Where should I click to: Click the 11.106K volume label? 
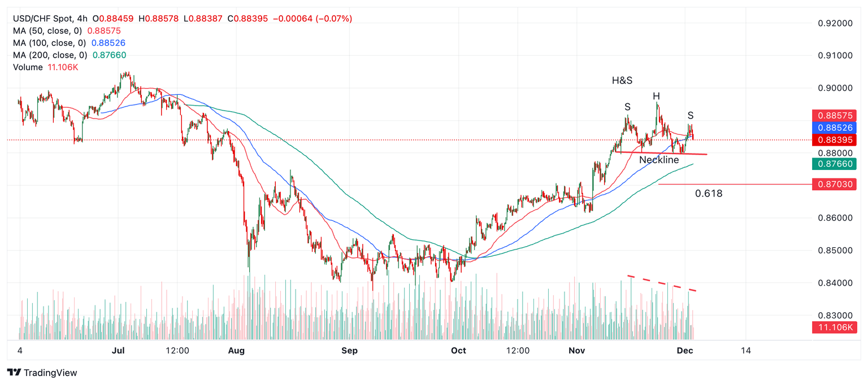834,327
